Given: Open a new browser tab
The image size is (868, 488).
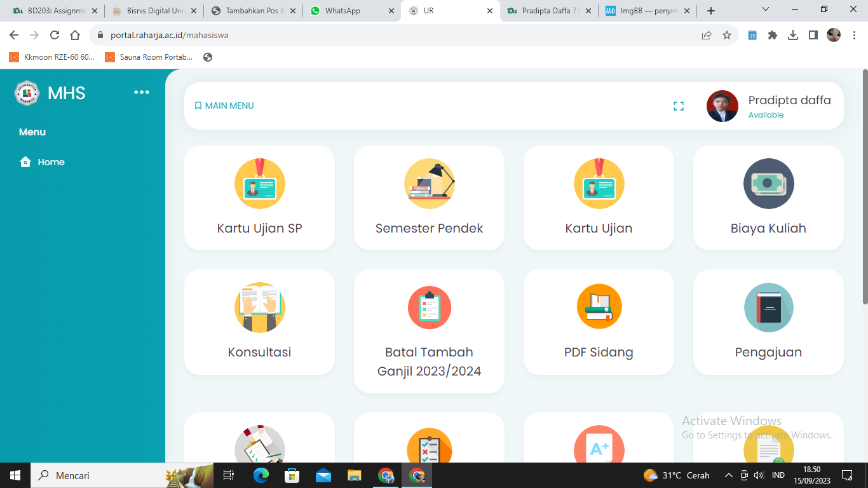Looking at the screenshot, I should [x=711, y=11].
